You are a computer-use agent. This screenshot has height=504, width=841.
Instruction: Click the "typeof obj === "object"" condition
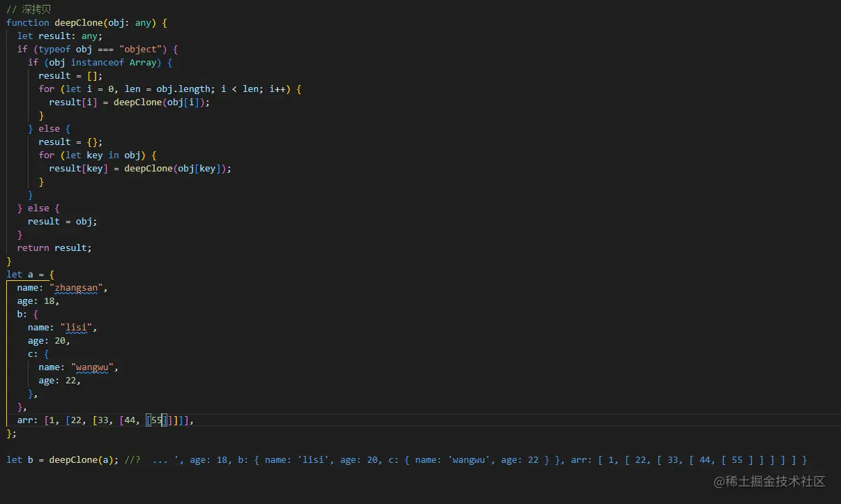coord(100,49)
